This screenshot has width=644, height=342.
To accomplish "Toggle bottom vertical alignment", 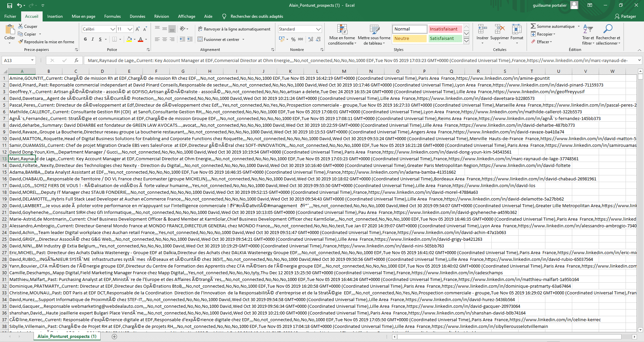I will [x=172, y=29].
